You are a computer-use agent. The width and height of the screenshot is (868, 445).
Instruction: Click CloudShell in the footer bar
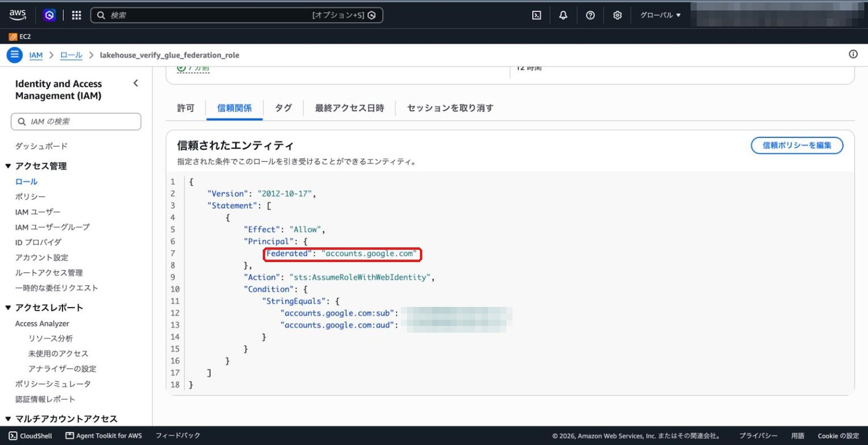tap(31, 436)
